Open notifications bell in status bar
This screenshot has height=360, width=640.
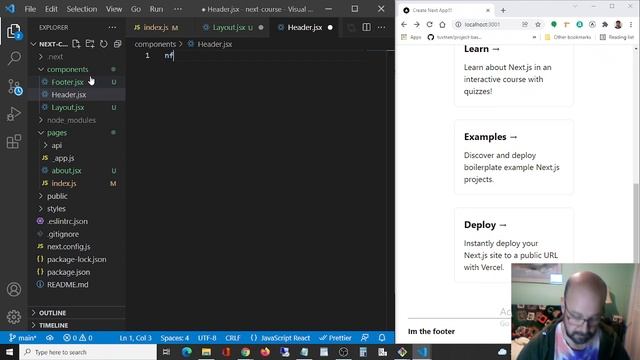(x=382, y=338)
